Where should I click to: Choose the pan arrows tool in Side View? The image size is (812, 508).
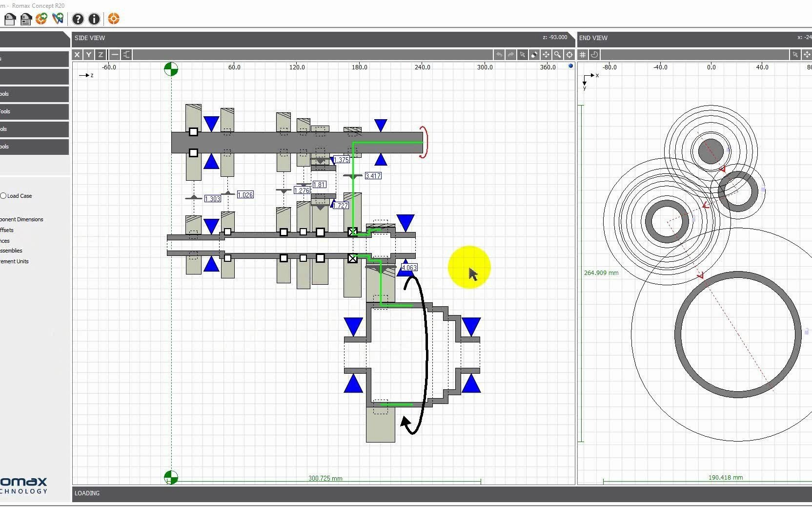click(546, 55)
